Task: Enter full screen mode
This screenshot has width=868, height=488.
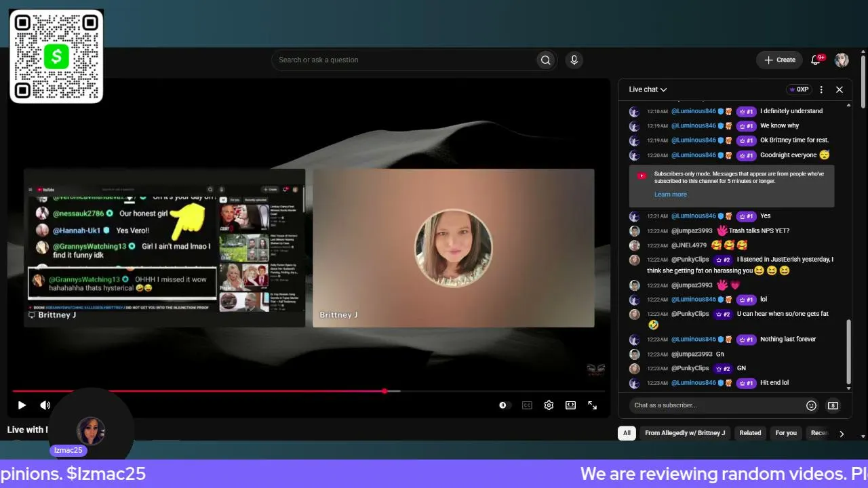Action: (x=592, y=405)
